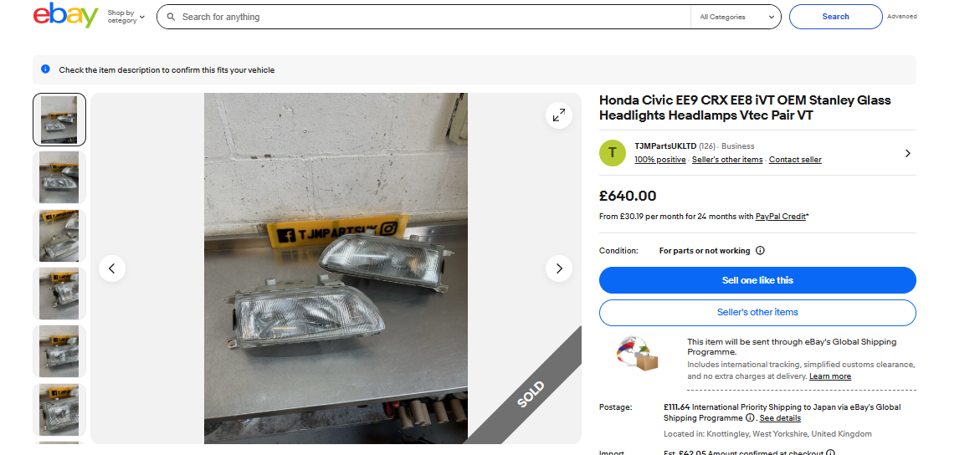Show the next image with right arrow
The height and width of the screenshot is (455, 980).
(x=559, y=268)
